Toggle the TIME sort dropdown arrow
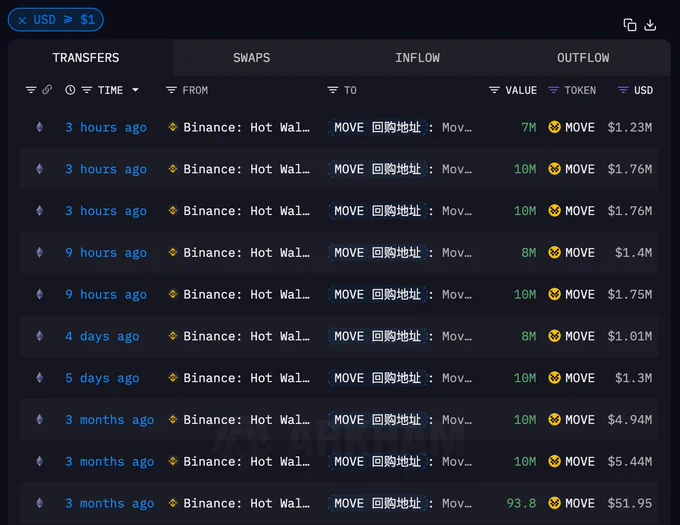Viewport: 680px width, 525px height. click(135, 90)
